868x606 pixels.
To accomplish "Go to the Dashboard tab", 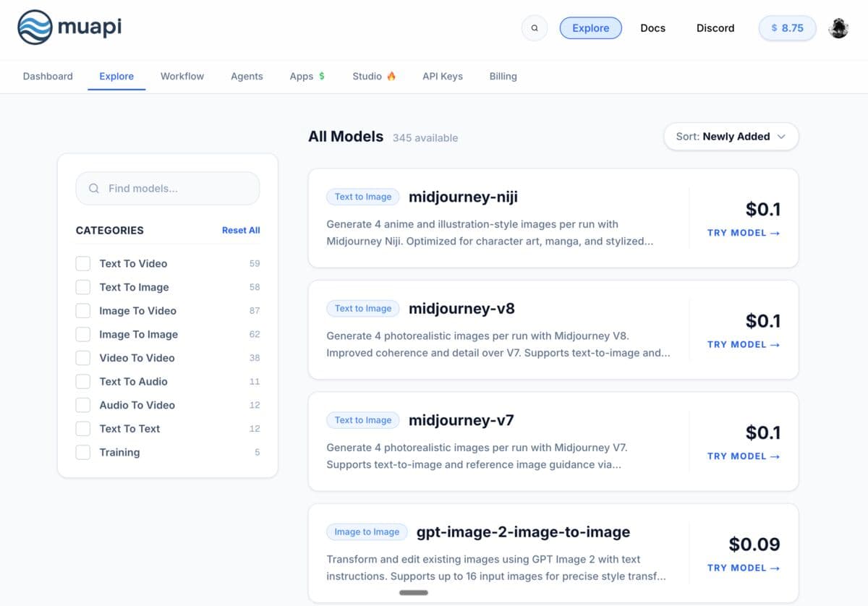I will (x=48, y=76).
